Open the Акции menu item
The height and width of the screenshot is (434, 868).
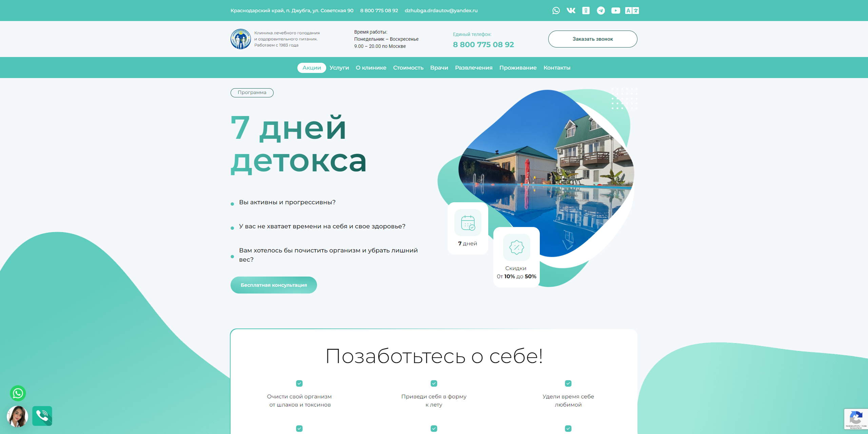[312, 68]
